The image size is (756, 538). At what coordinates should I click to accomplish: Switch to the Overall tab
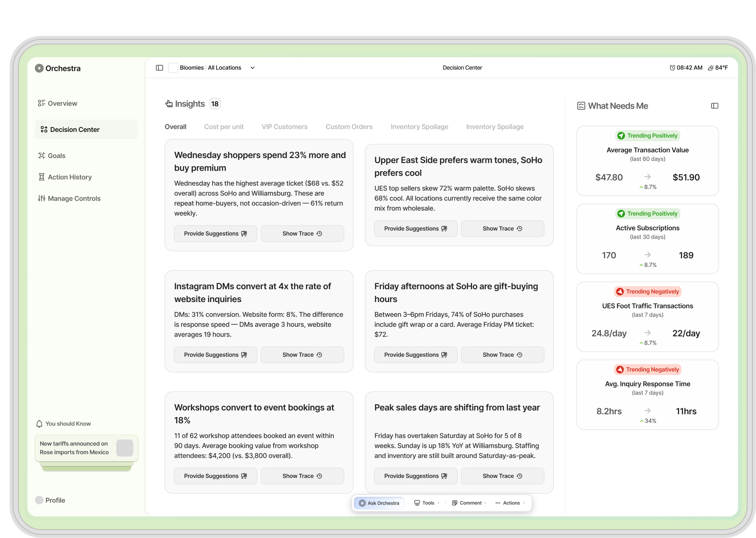click(x=175, y=127)
